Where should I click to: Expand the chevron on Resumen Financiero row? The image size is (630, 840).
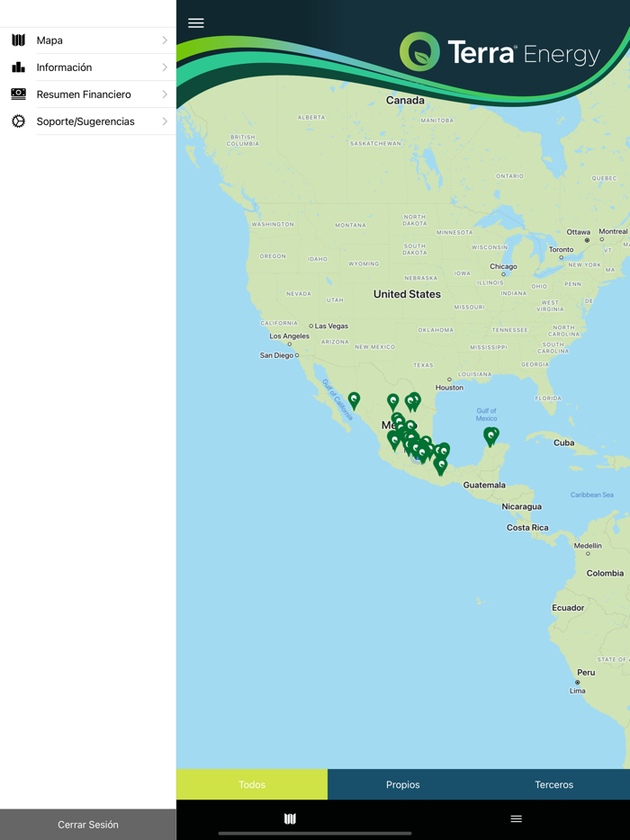coord(165,94)
